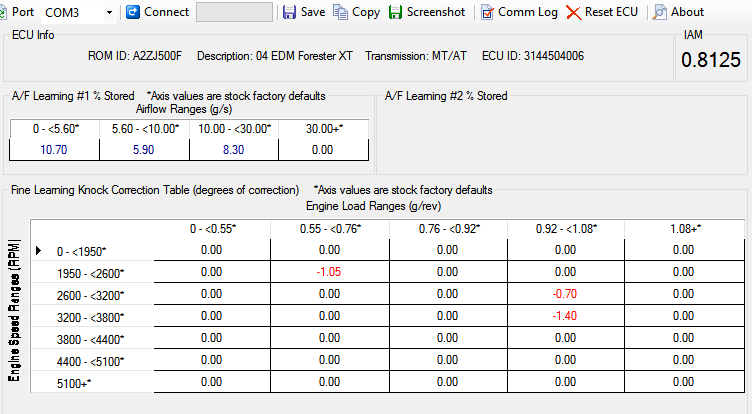The width and height of the screenshot is (752, 414).
Task: Click the 1.08+ load column header
Action: point(685,229)
